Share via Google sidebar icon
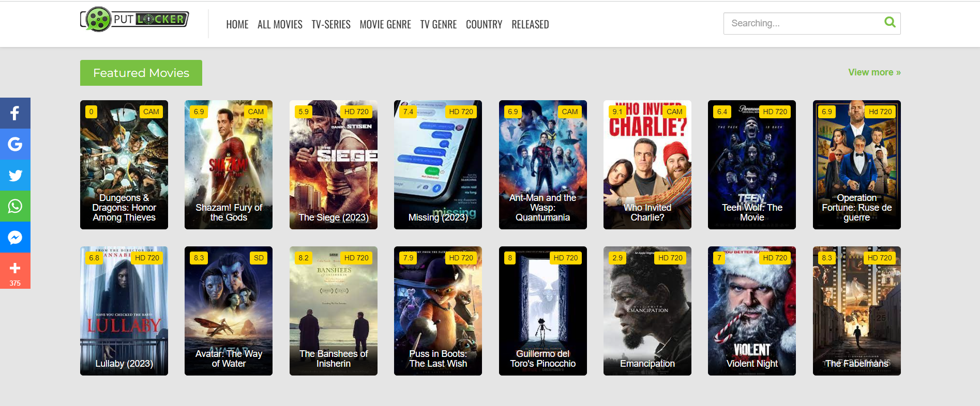The width and height of the screenshot is (980, 406). (x=15, y=144)
